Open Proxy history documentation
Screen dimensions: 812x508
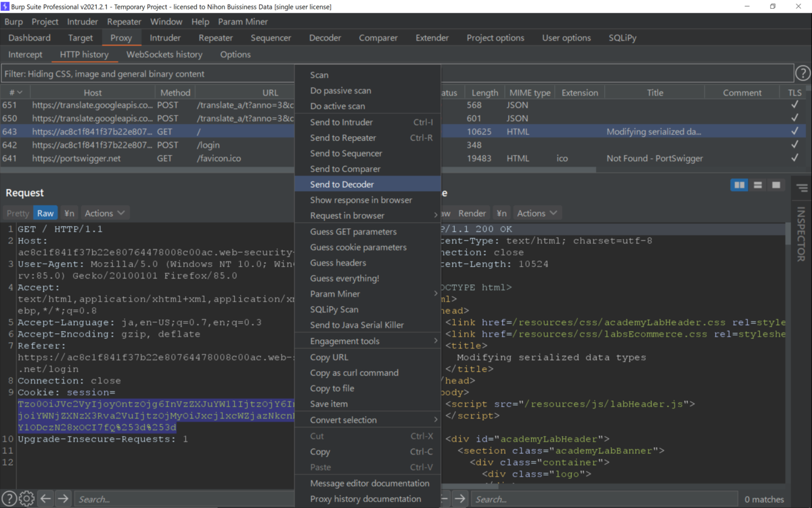pyautogui.click(x=367, y=499)
